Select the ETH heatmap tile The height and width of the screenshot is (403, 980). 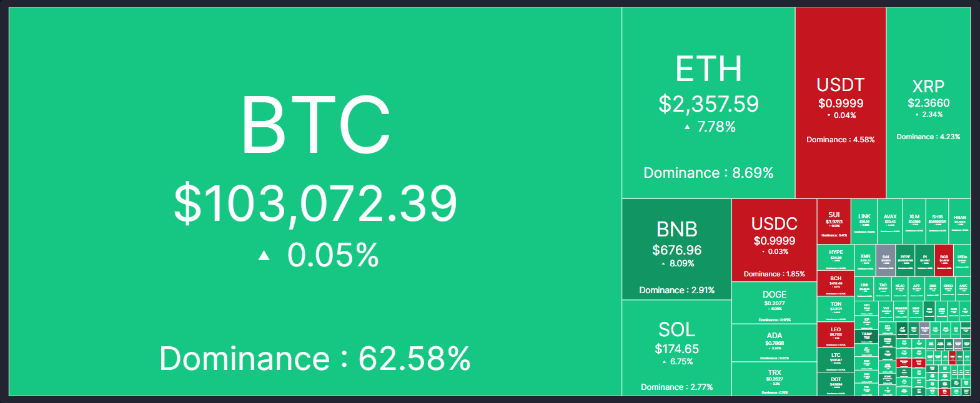click(708, 103)
